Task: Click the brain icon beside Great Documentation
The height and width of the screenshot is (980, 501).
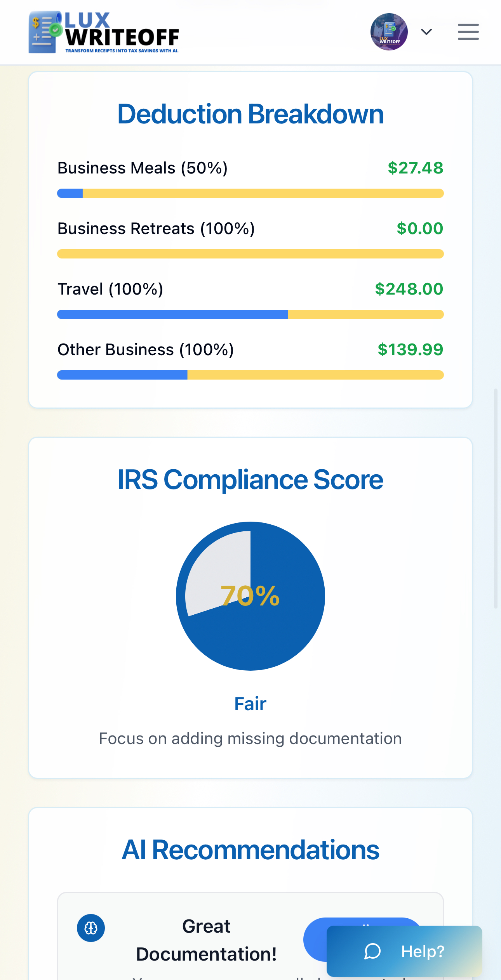Action: click(x=91, y=928)
